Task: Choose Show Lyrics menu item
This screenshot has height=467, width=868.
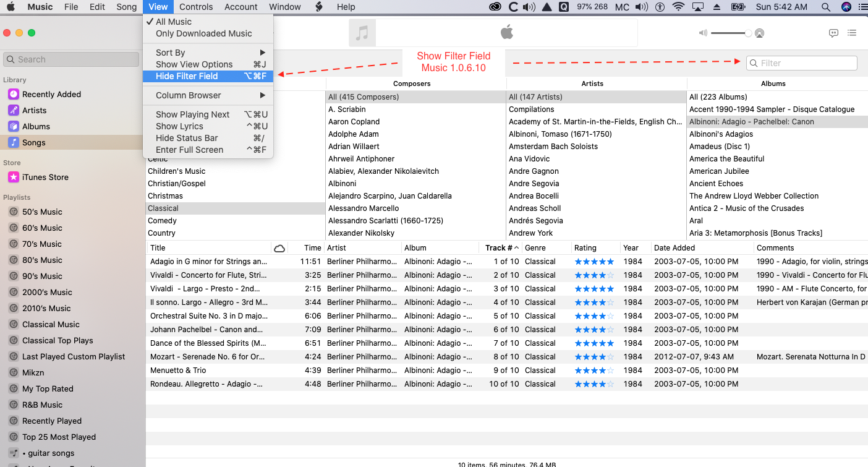Action: click(208, 126)
